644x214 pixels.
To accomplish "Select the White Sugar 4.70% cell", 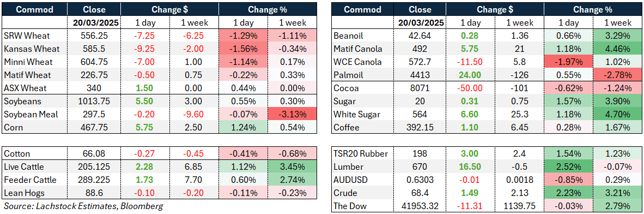I will pyautogui.click(x=617, y=115).
